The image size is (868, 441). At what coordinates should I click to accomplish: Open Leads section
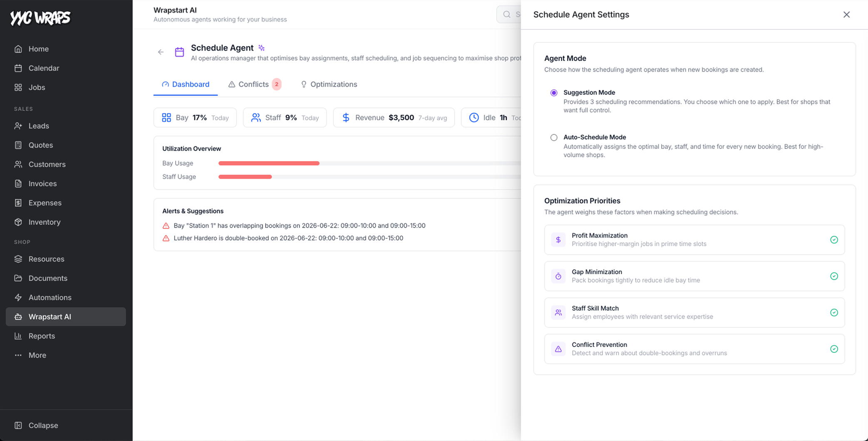pos(66,126)
